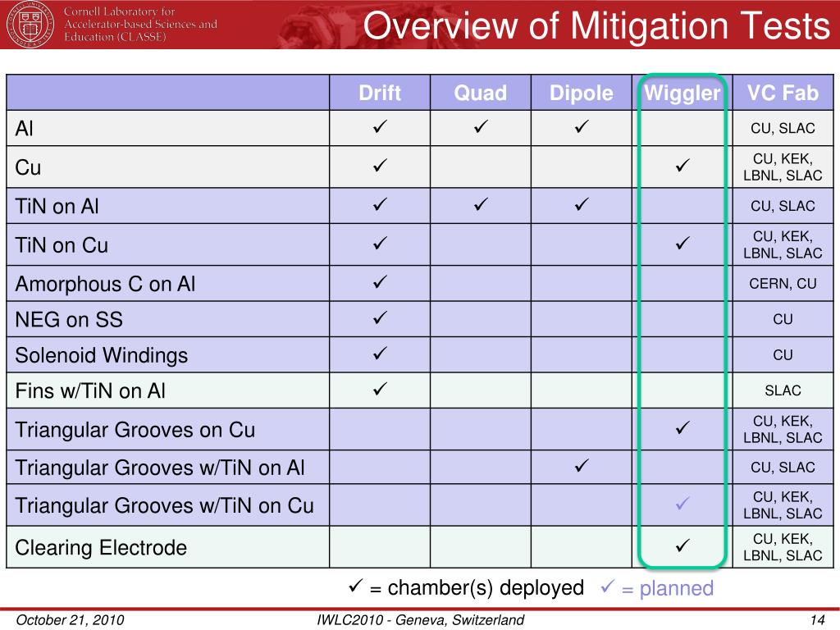Click the TiN on Al Dipole checkmark
The height and width of the screenshot is (630, 840).
coord(582,204)
